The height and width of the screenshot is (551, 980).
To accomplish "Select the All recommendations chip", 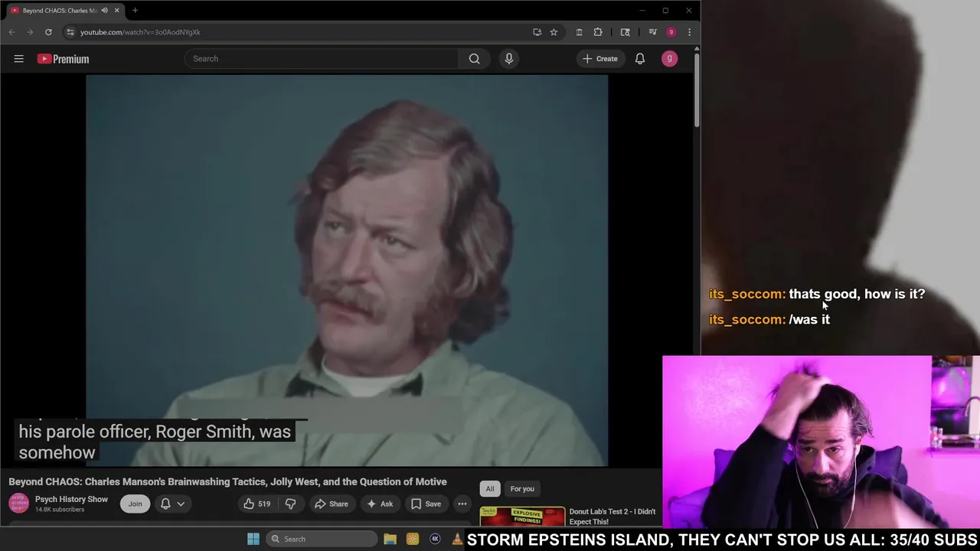I will (490, 489).
